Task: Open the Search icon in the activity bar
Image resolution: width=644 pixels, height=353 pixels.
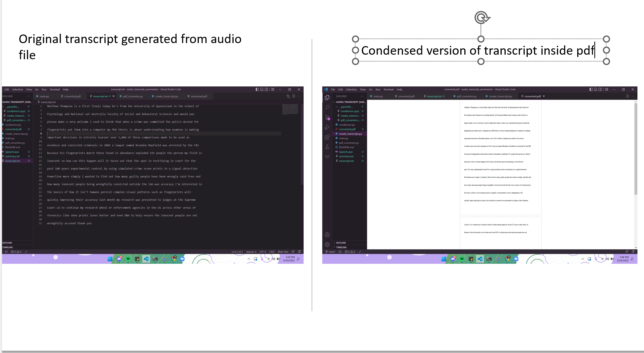Action: [x=327, y=107]
